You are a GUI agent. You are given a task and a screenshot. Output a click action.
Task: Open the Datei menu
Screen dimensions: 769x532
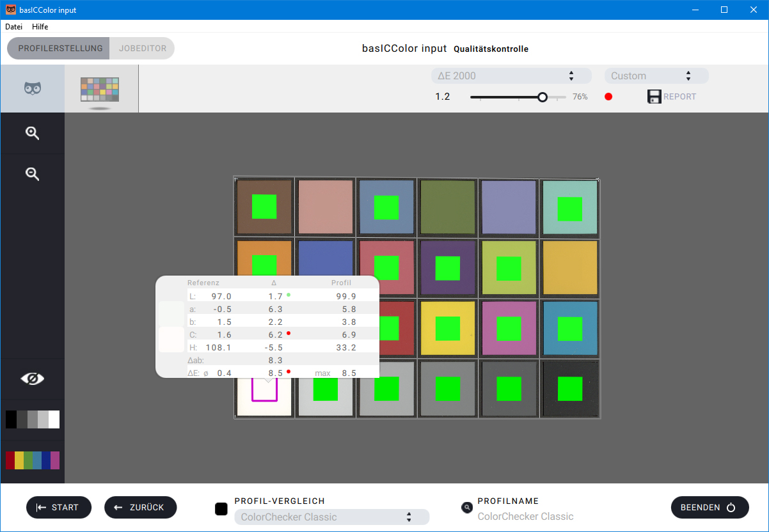tap(13, 27)
